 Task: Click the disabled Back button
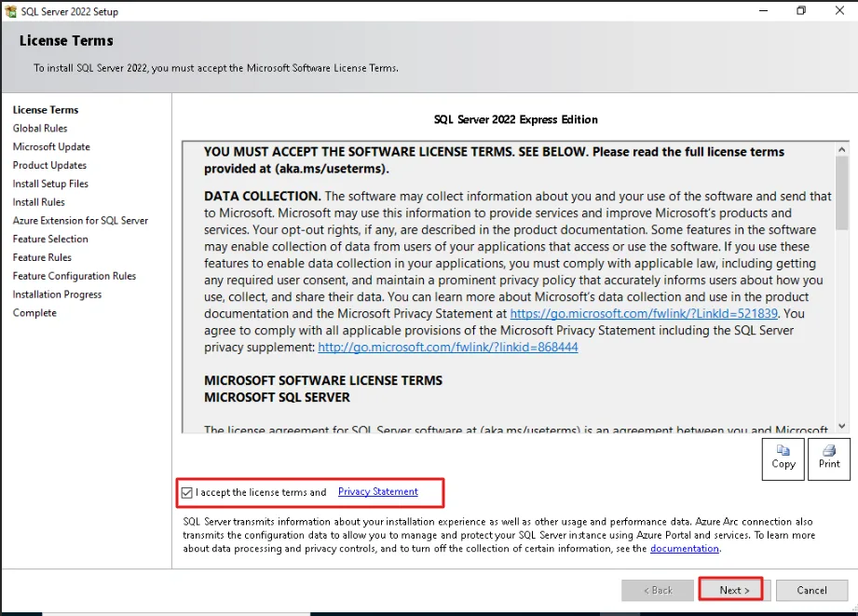click(657, 590)
